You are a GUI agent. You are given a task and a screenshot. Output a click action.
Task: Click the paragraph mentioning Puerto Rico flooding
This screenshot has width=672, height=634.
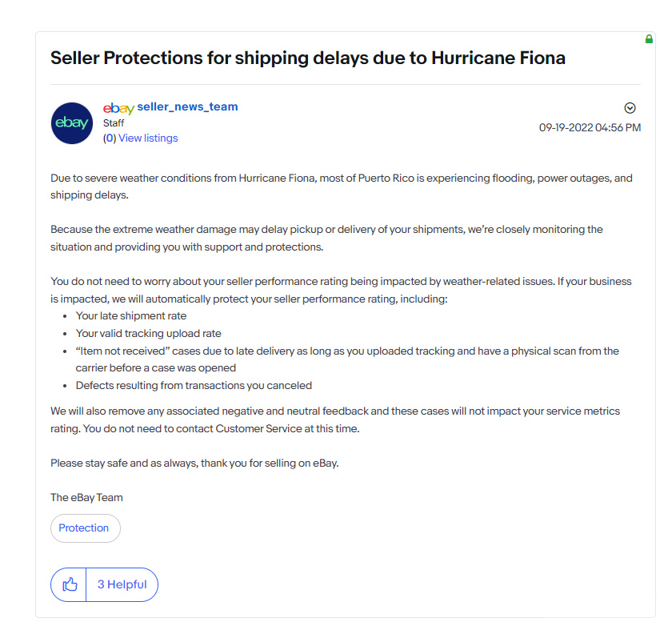click(x=341, y=187)
